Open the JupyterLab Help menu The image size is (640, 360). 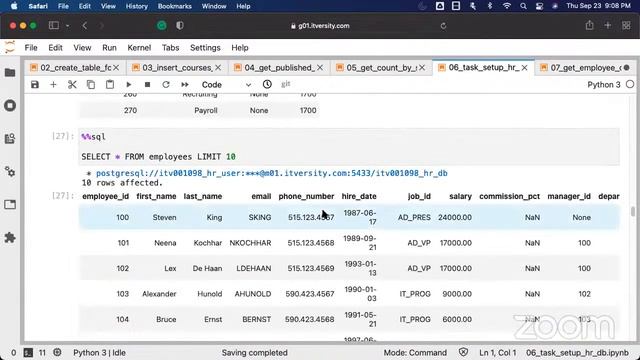click(240, 48)
